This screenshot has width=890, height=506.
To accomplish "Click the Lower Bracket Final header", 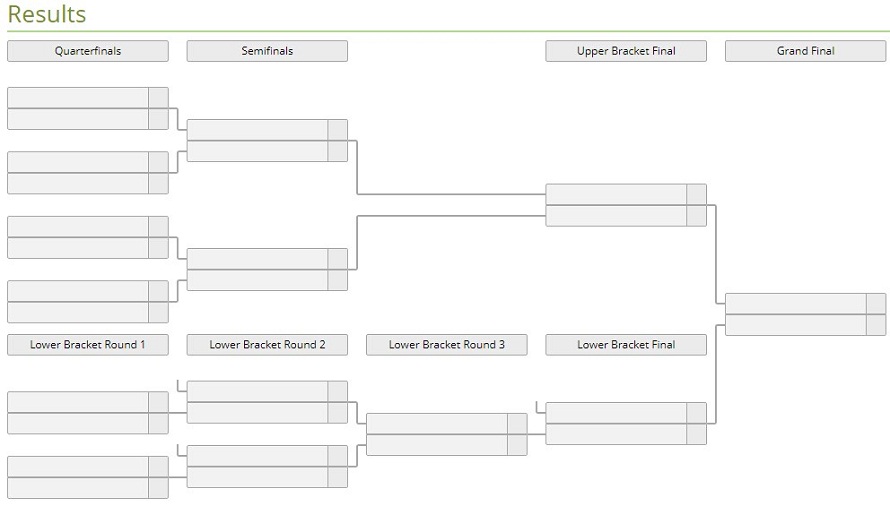I will coord(626,345).
